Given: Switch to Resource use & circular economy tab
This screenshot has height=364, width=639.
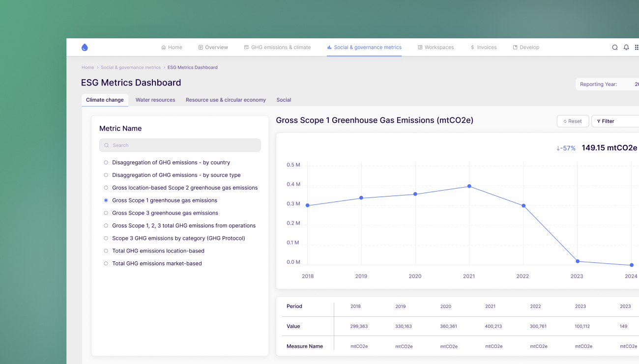Looking at the screenshot, I should pyautogui.click(x=226, y=100).
